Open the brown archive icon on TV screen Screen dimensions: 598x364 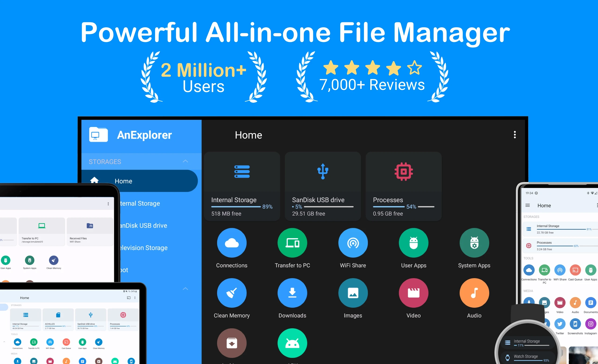(x=231, y=343)
